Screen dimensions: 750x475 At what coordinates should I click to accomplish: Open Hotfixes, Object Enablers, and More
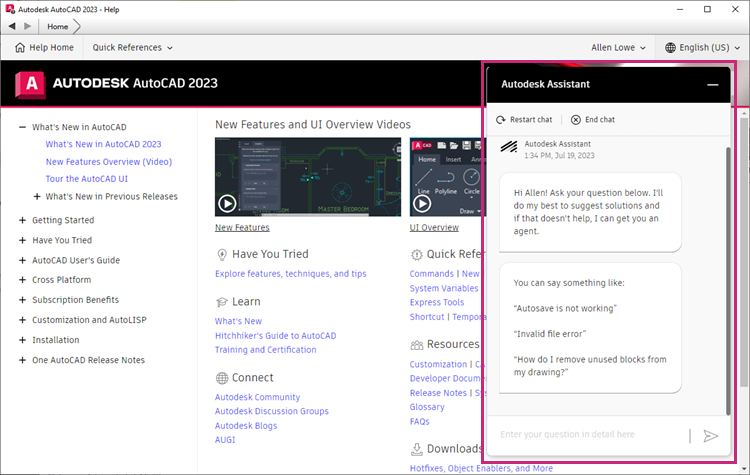click(481, 468)
